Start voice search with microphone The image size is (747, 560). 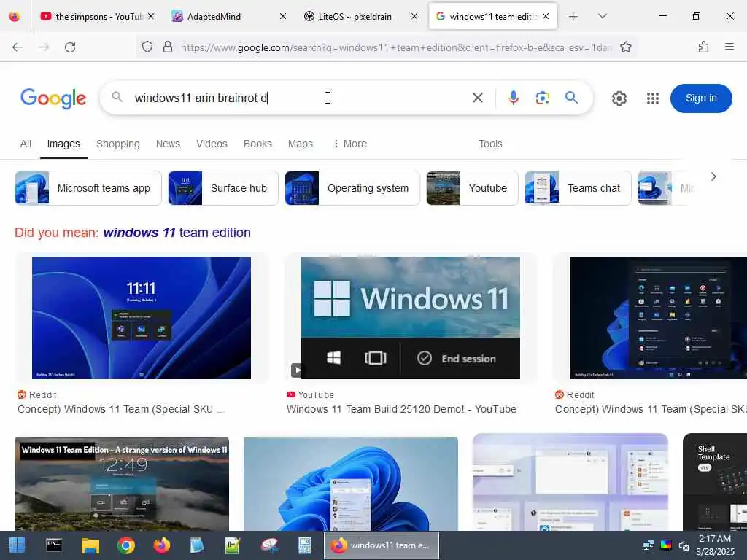tap(513, 98)
